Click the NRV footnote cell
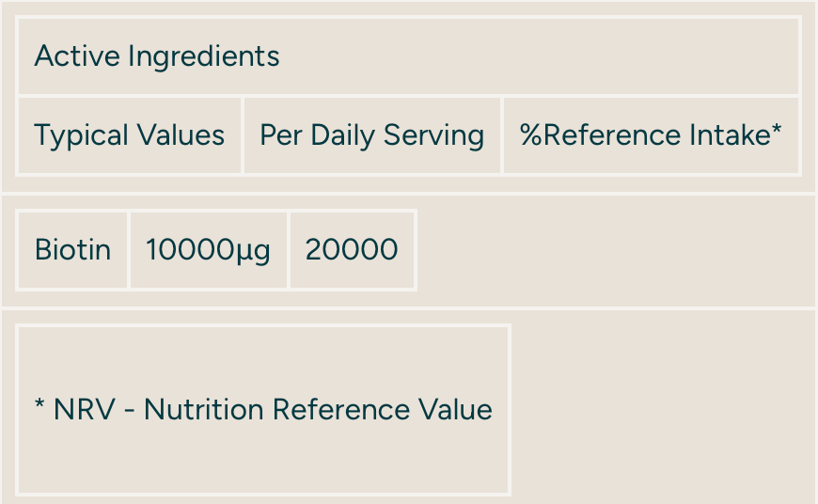 click(263, 410)
